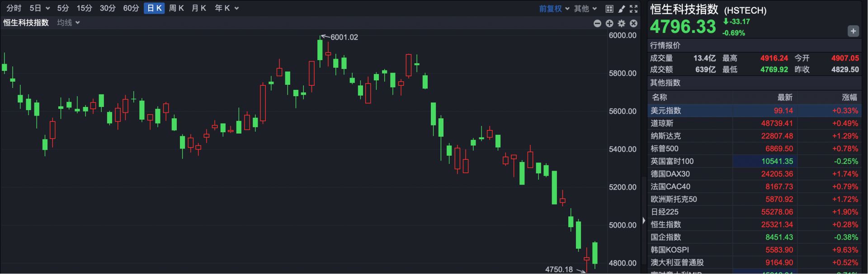Screen dimensions: 868x274
Task: Collapse the right side quote panel arrow
Action: tap(644, 221)
